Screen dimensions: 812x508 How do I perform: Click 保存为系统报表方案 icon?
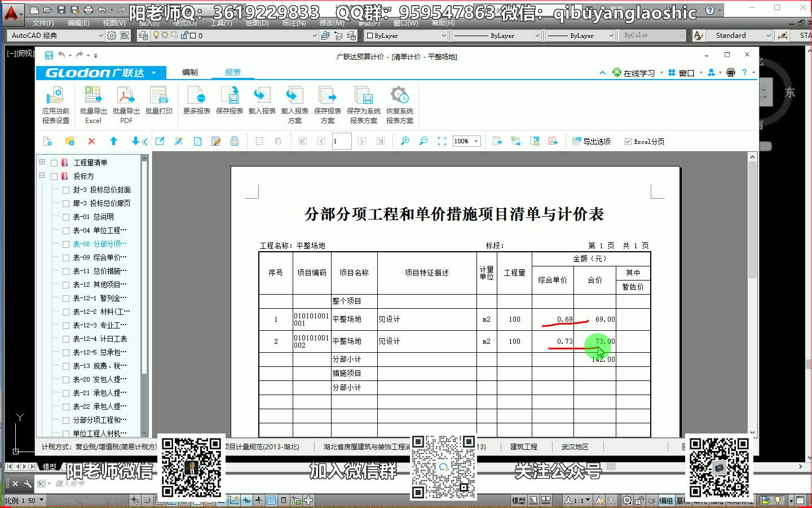pyautogui.click(x=364, y=105)
